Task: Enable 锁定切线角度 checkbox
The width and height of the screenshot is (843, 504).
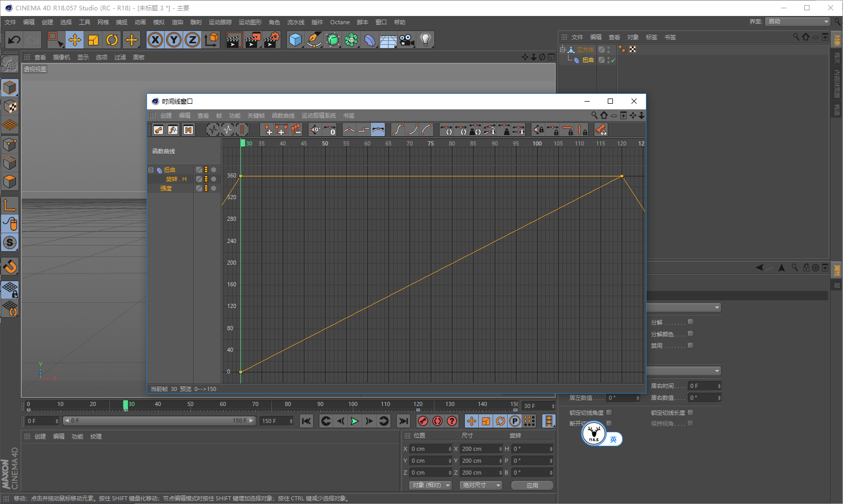Action: [x=609, y=412]
